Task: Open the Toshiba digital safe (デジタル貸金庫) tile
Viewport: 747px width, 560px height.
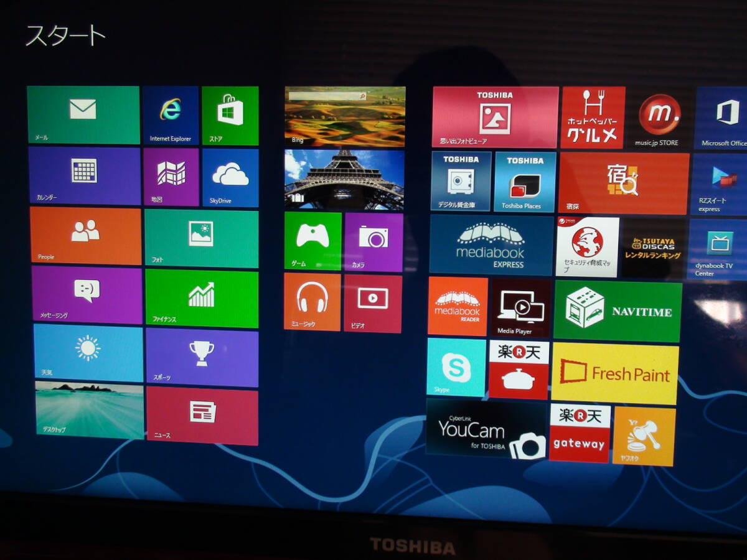Action: [x=461, y=181]
